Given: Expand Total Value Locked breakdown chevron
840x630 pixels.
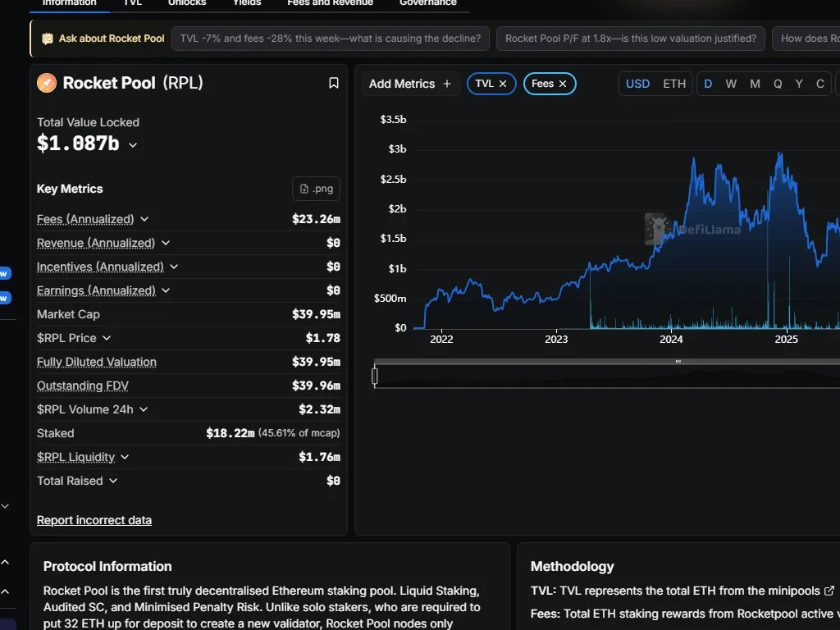Looking at the screenshot, I should coord(133,144).
